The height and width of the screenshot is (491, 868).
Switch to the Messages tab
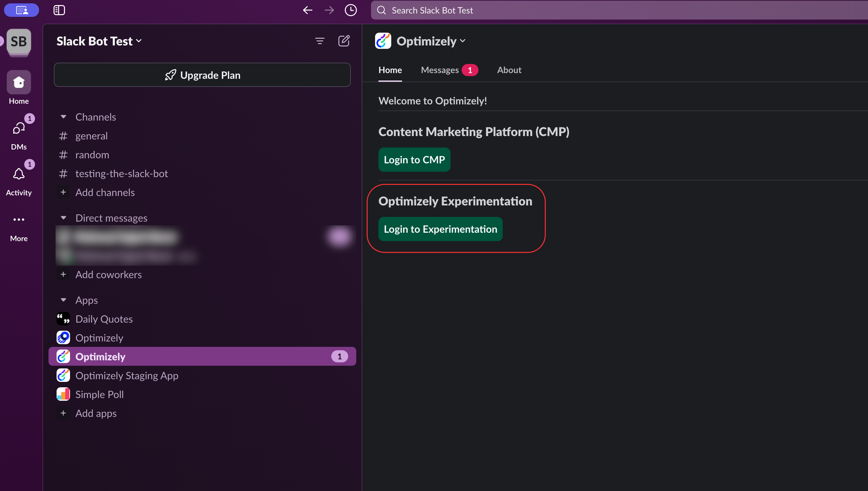(x=440, y=70)
